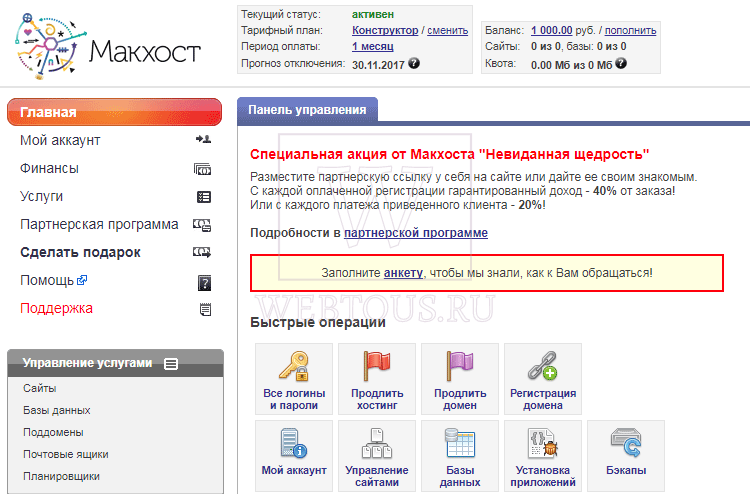
Task: Open Установка приложений bug icon
Action: point(543,443)
